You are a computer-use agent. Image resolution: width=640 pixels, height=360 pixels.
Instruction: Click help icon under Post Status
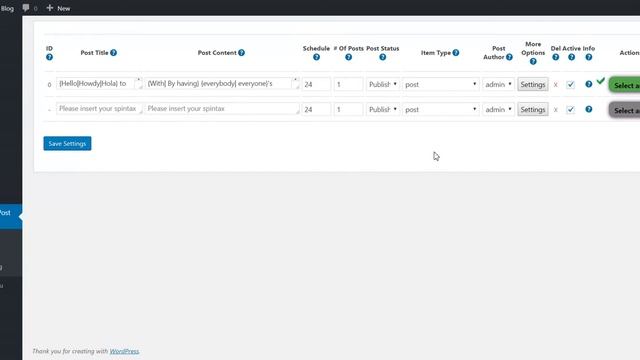[382, 57]
